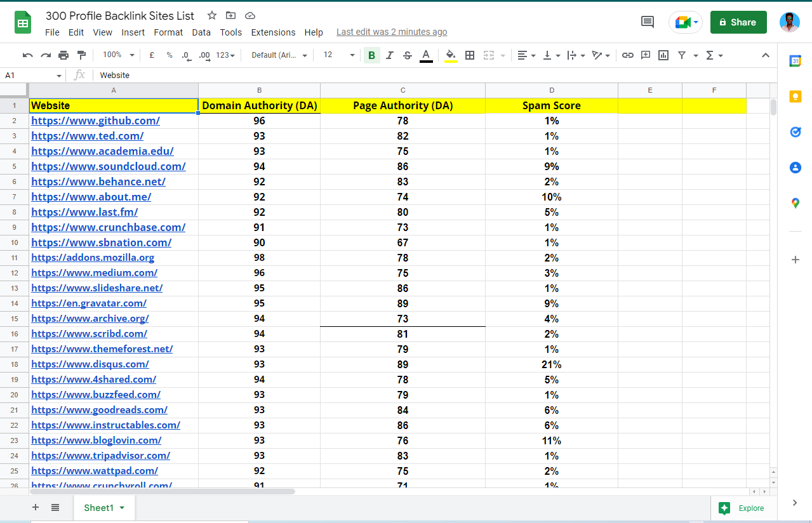Click the paint format roller icon

[x=81, y=55]
